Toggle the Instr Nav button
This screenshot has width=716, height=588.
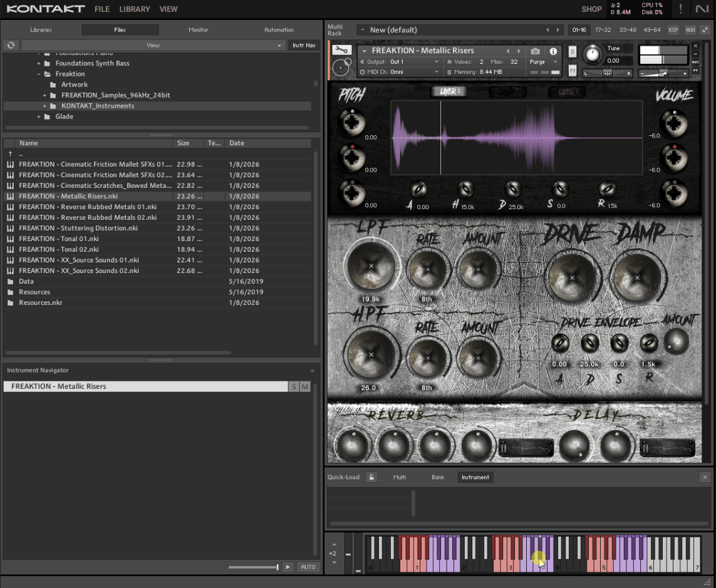pos(304,45)
